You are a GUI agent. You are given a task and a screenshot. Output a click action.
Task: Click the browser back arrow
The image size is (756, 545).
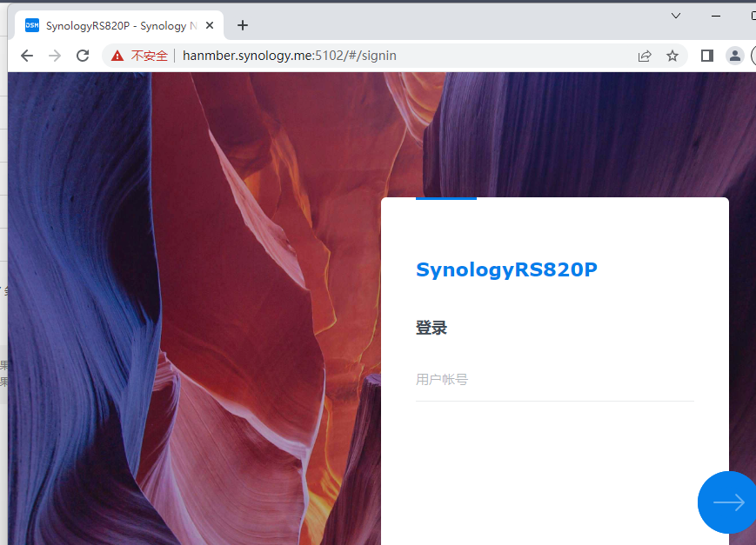point(27,56)
